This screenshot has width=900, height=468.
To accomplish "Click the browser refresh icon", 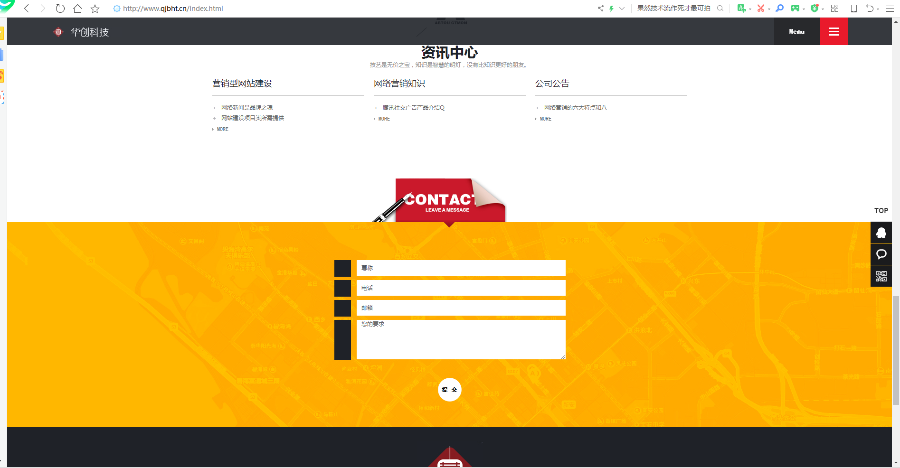I will (60, 8).
